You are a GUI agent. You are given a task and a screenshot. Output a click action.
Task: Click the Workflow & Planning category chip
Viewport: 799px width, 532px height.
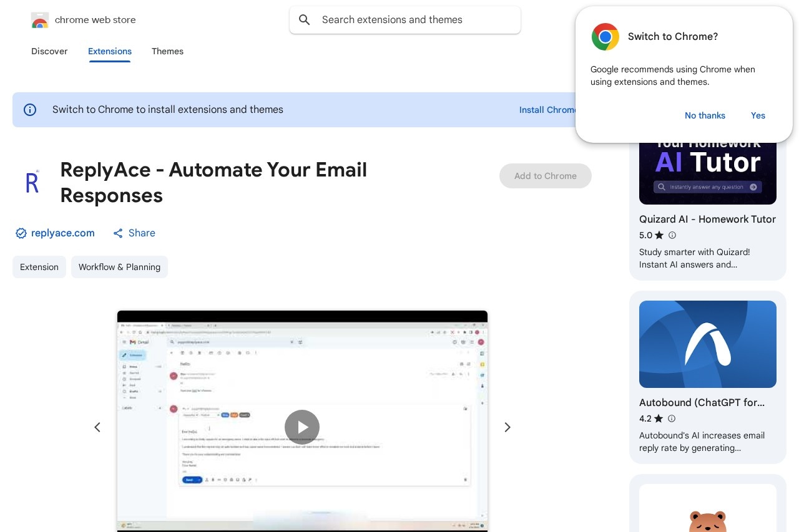point(119,267)
